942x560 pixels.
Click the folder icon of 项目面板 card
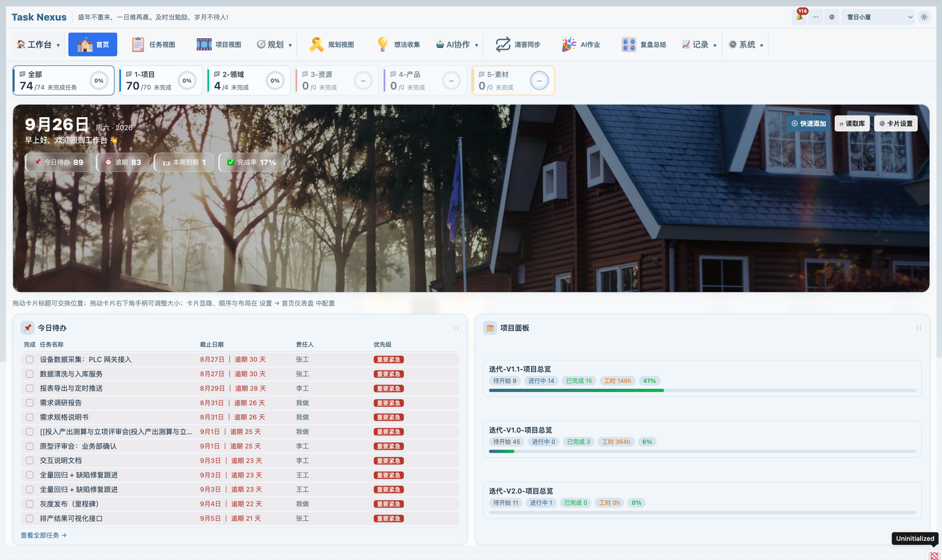(490, 328)
